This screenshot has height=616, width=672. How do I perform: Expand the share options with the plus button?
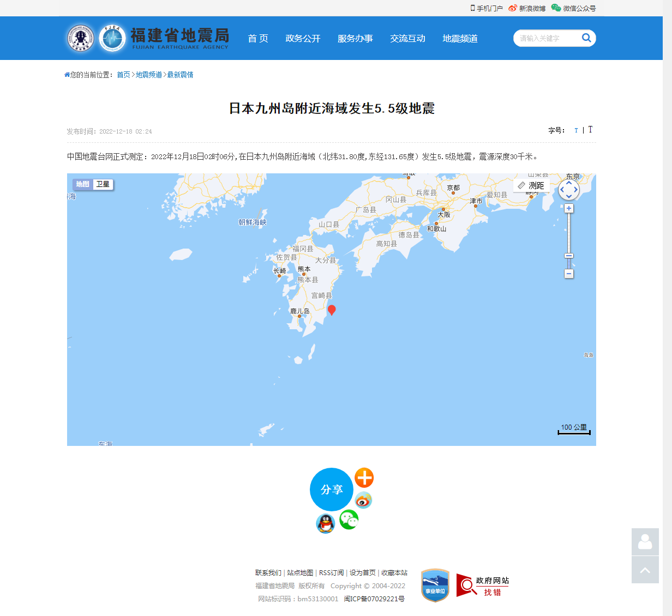[364, 478]
